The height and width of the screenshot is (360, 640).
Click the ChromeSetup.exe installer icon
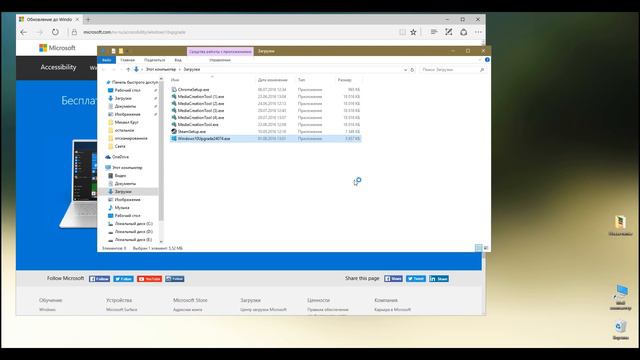coord(174,89)
